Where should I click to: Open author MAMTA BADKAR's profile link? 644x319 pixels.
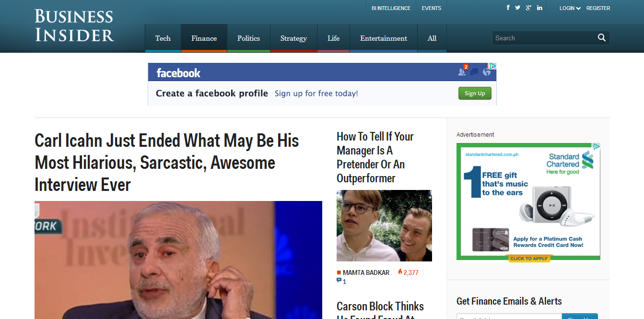click(x=367, y=272)
